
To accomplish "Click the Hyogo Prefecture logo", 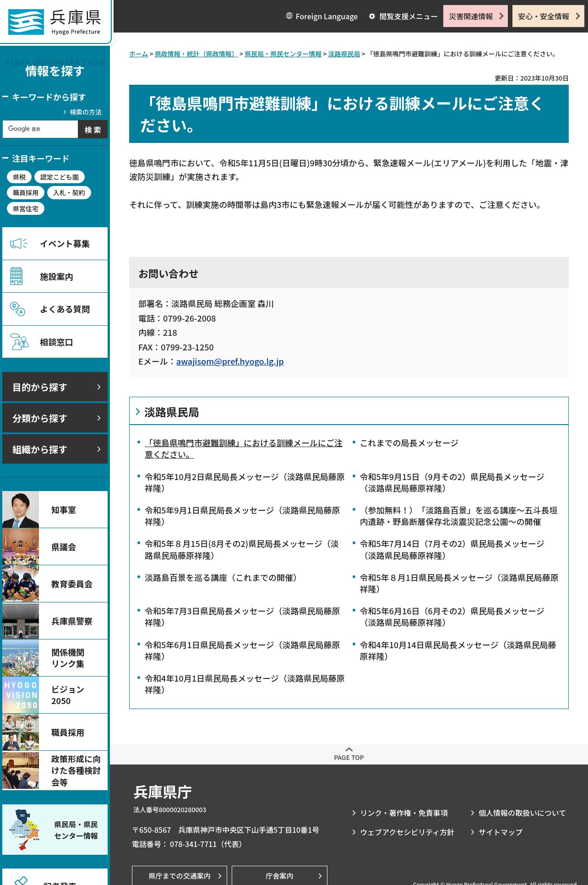I will click(x=54, y=22).
